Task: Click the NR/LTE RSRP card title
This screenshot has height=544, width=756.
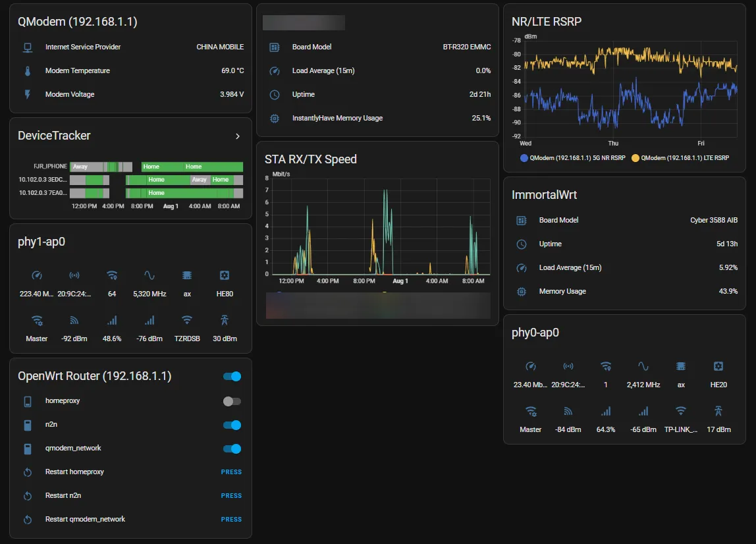Action: pos(547,22)
